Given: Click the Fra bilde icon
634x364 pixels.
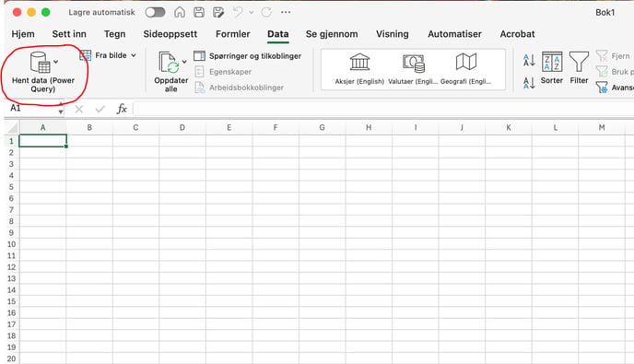Looking at the screenshot, I should tap(86, 55).
